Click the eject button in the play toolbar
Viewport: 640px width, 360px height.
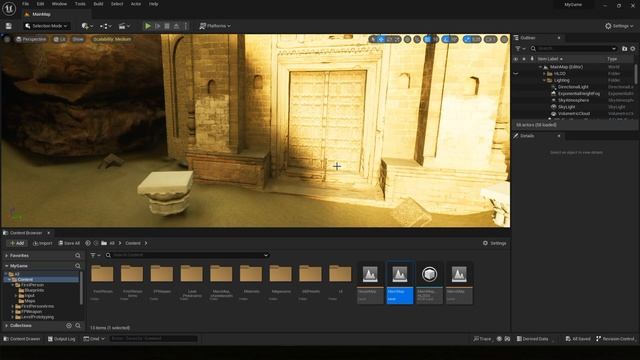coord(176,26)
